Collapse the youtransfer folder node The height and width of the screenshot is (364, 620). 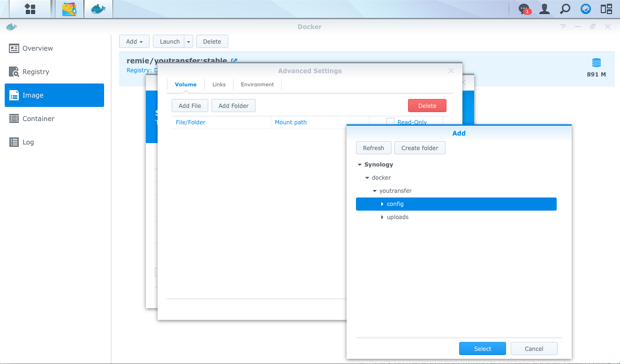coord(375,191)
